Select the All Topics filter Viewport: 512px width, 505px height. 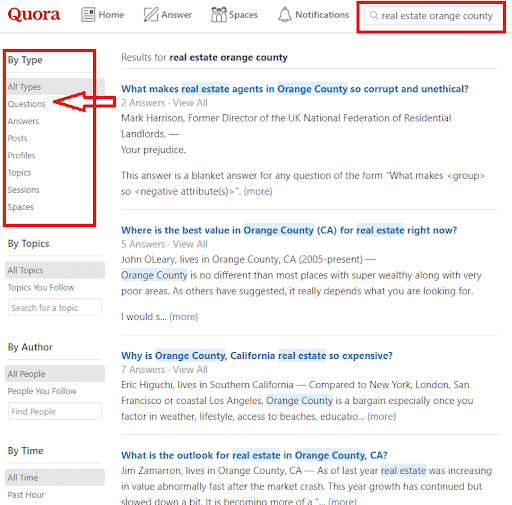[x=55, y=270]
